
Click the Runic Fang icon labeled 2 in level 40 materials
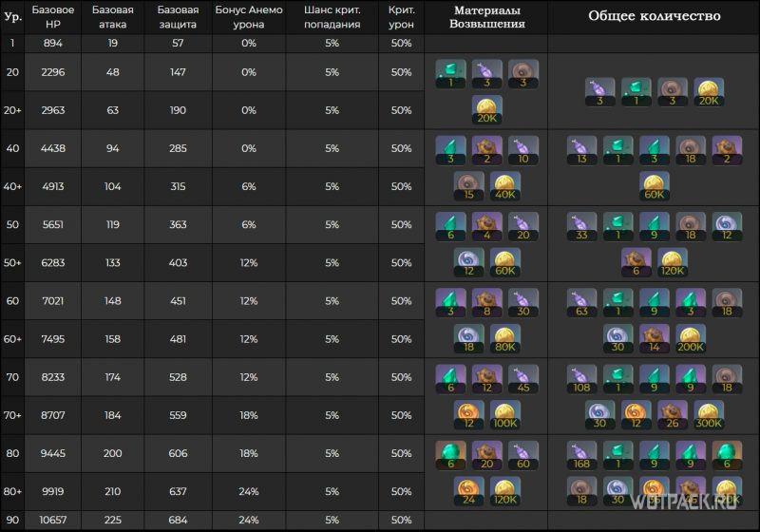click(486, 150)
